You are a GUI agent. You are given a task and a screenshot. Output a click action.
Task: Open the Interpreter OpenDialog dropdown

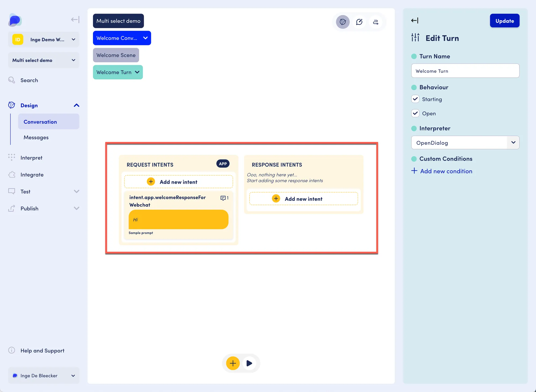465,142
